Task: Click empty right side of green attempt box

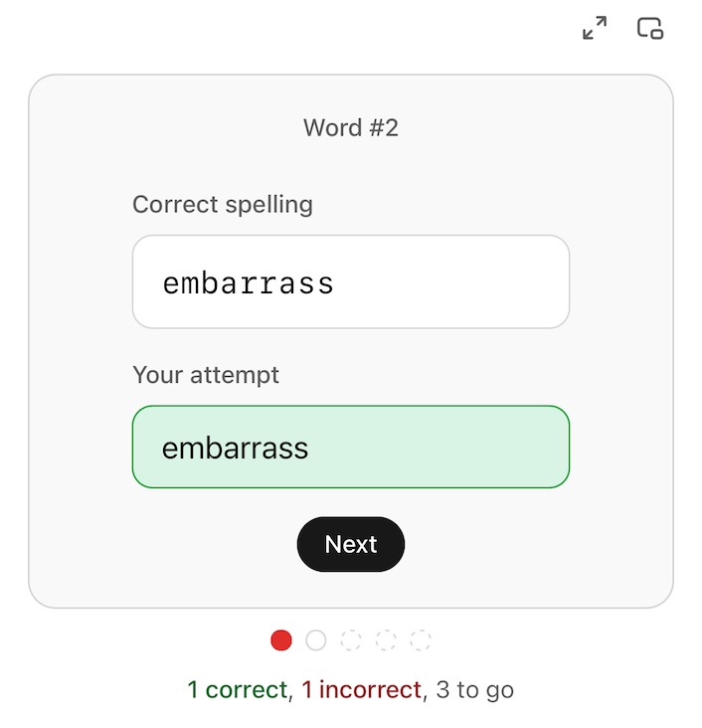Action: click(477, 448)
